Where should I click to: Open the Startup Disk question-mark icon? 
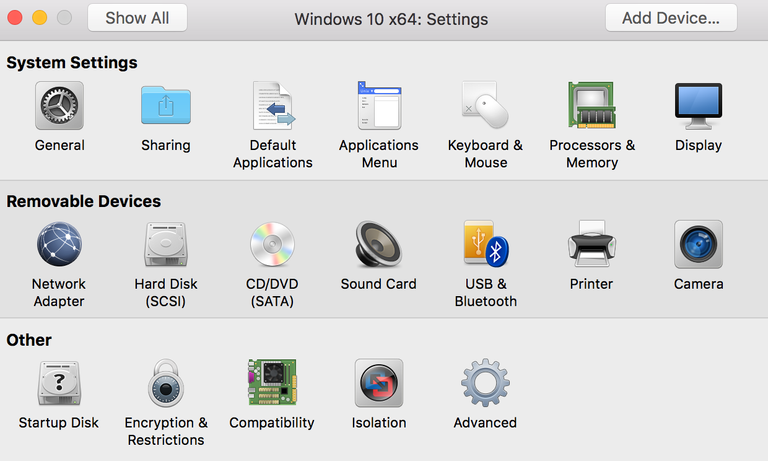(x=59, y=383)
